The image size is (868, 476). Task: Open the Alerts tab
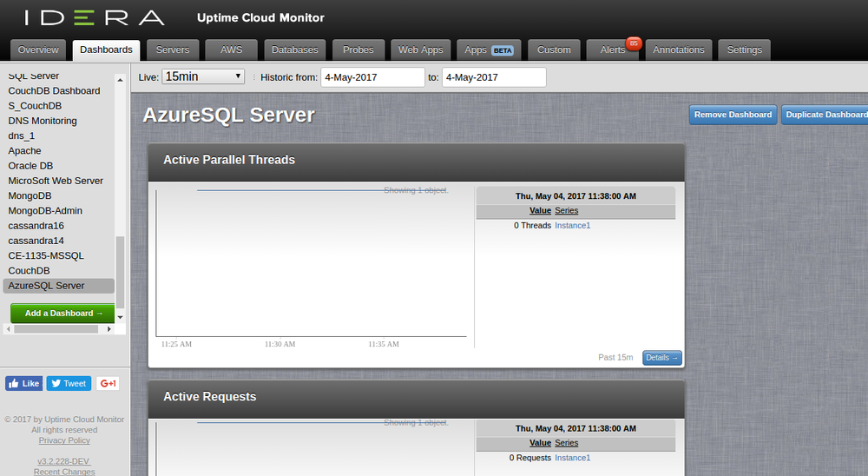click(x=613, y=50)
